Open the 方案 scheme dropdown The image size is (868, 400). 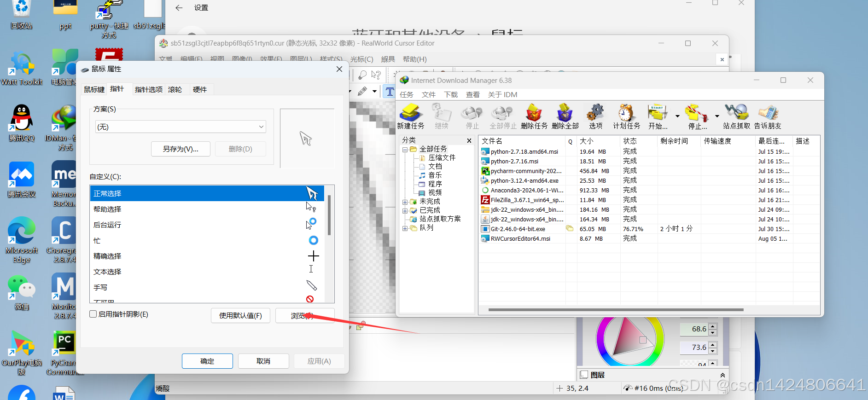click(181, 127)
